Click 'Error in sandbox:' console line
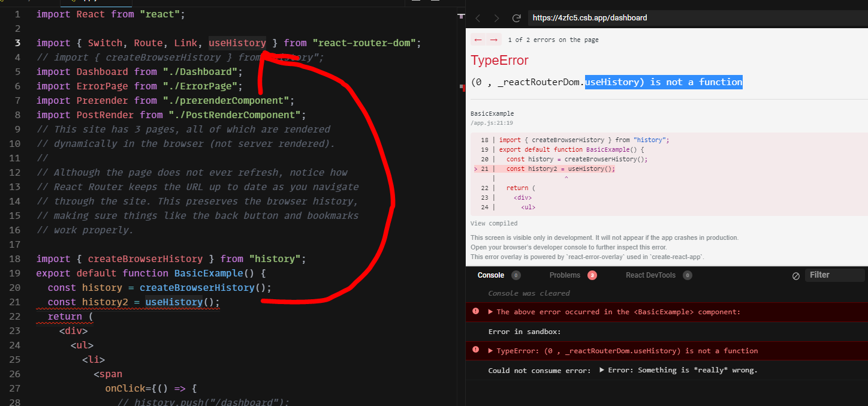868x406 pixels. (x=525, y=332)
